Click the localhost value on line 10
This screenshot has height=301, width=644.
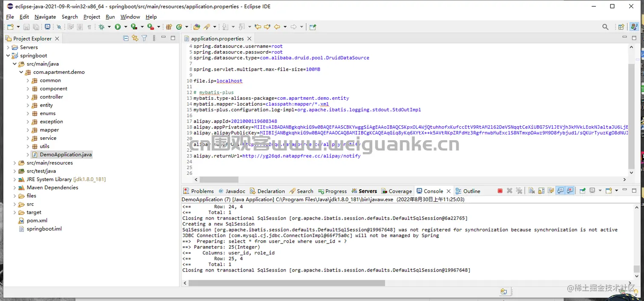(229, 81)
